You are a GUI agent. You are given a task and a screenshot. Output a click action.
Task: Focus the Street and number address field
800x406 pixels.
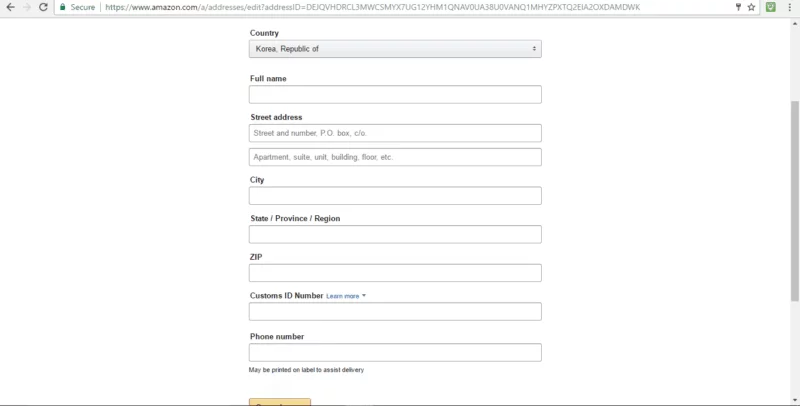coord(395,133)
